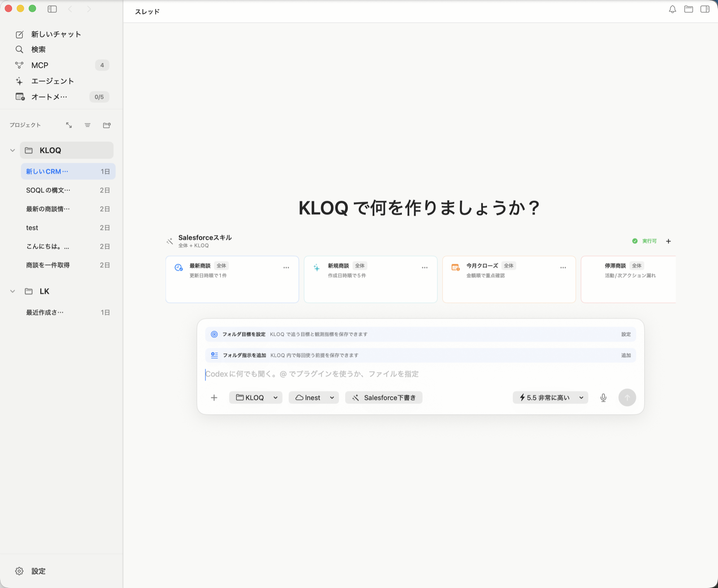Viewport: 718px width, 588px height.
Task: Click the MCP count badge 4
Action: [102, 65]
